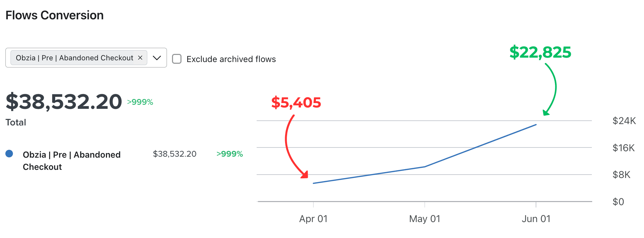Image resolution: width=644 pixels, height=238 pixels.
Task: Click the Flows Conversion heading
Action: pos(55,15)
